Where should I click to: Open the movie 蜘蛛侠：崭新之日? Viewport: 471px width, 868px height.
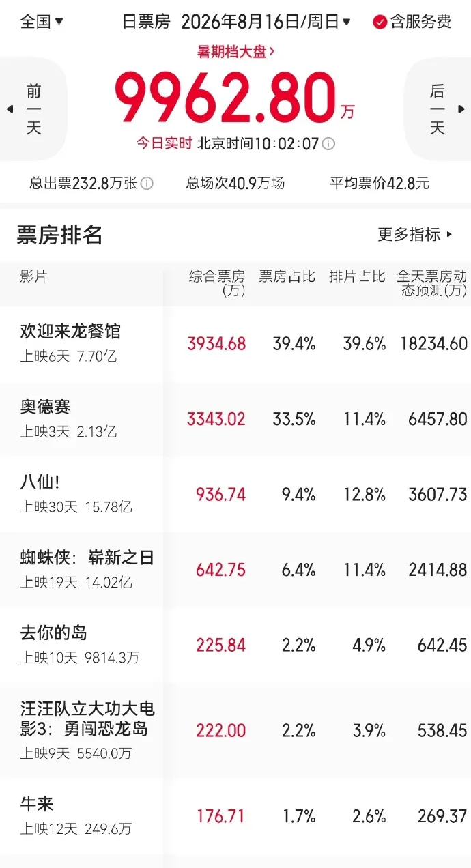[235, 570]
